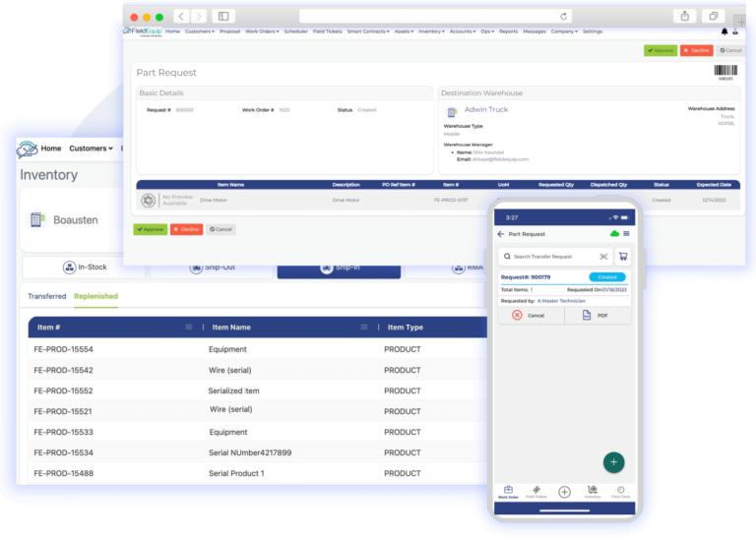Image resolution: width=756 pixels, height=539 pixels.
Task: Click the Adwin Truck warehouse icon
Action: (452, 112)
